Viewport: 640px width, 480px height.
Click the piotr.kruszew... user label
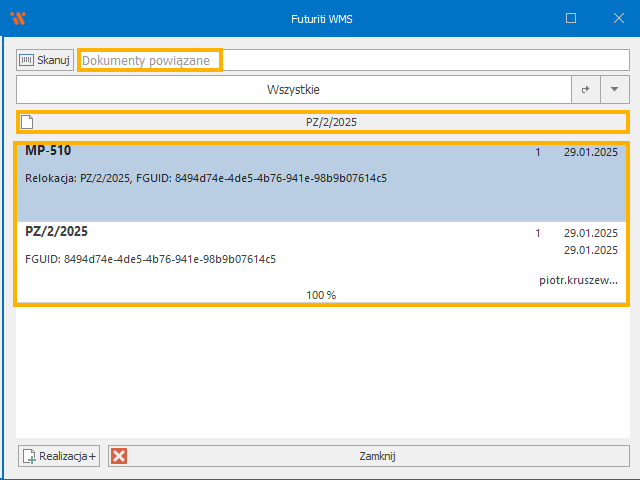[578, 280]
